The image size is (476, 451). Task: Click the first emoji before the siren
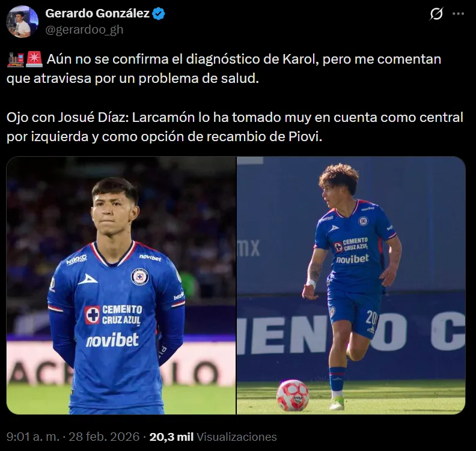[14, 59]
